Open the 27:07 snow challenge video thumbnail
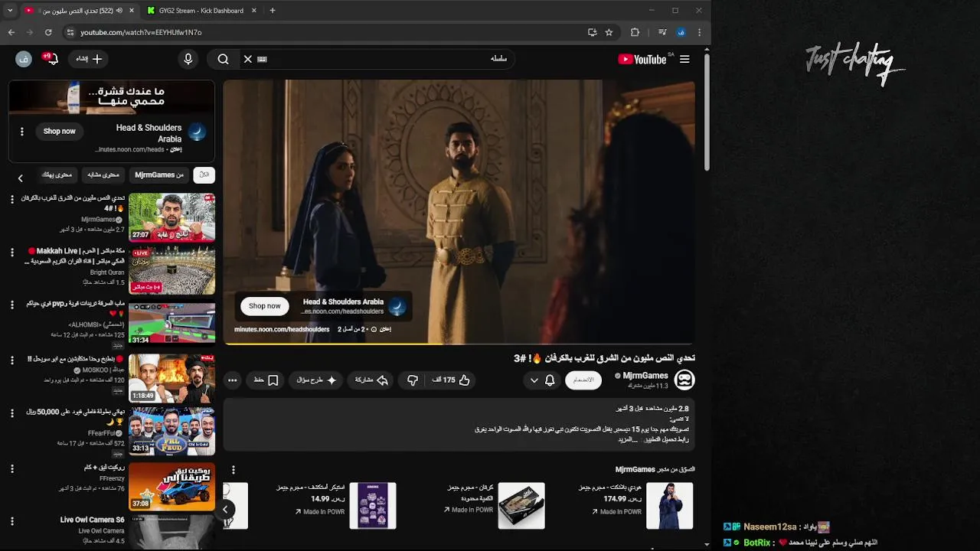 pyautogui.click(x=171, y=217)
